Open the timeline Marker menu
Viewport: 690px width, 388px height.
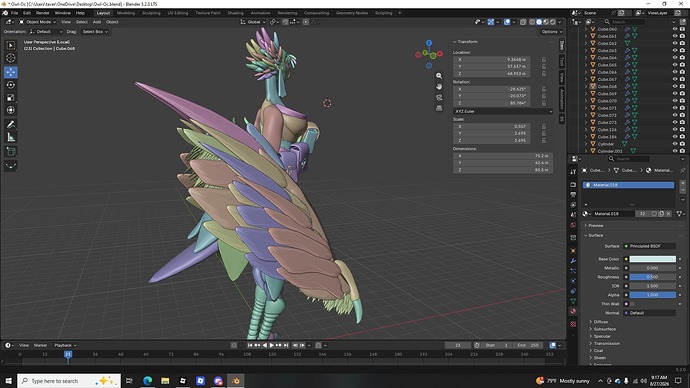40,345
